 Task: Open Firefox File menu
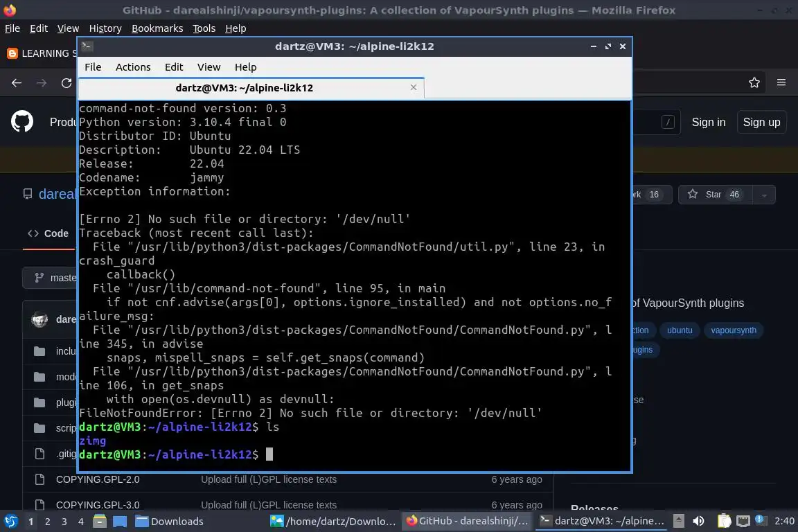click(x=12, y=28)
